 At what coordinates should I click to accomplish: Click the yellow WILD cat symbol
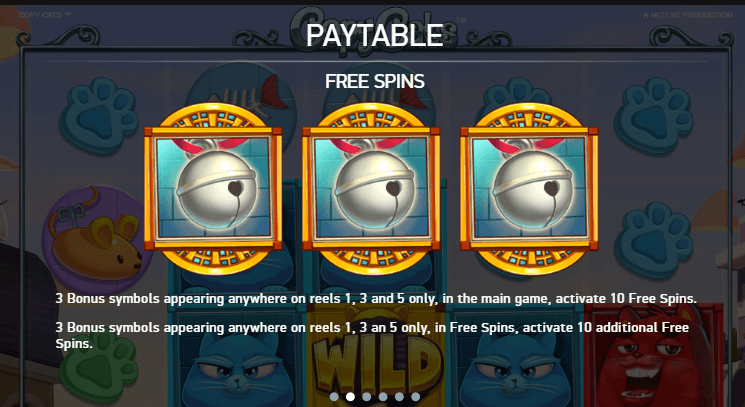(375, 354)
